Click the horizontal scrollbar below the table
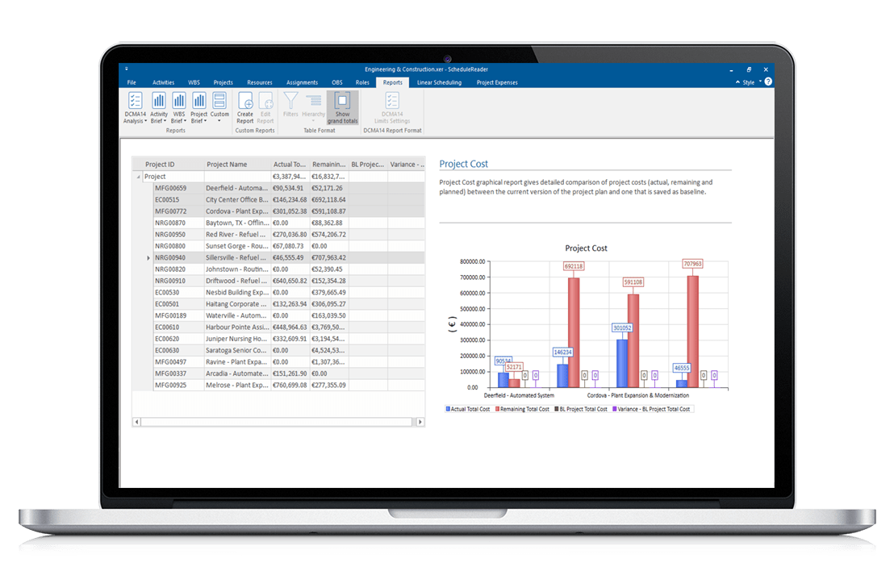This screenshot has height=588, width=894. click(274, 421)
